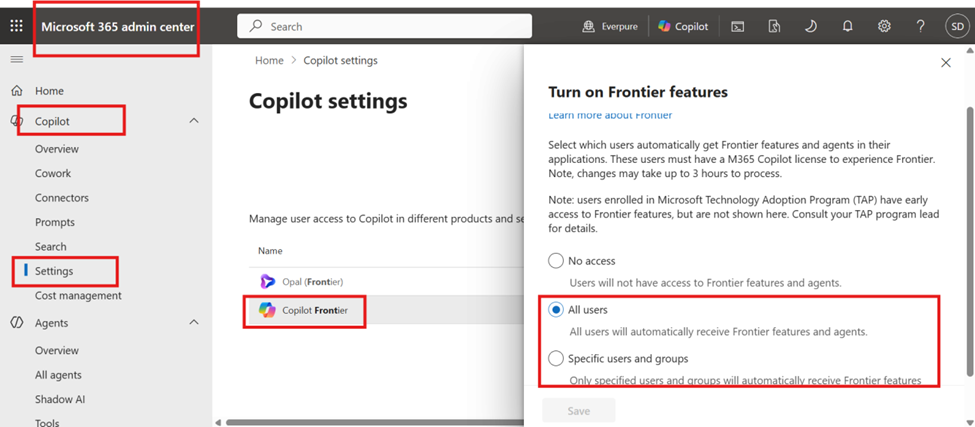Open the SD account avatar
Viewport: 975px width, 427px height.
(x=956, y=26)
